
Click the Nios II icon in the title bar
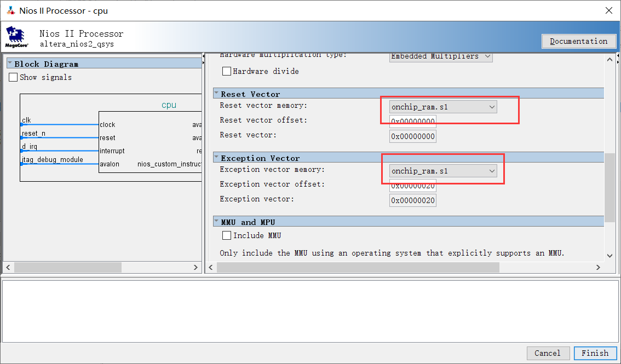(x=12, y=10)
